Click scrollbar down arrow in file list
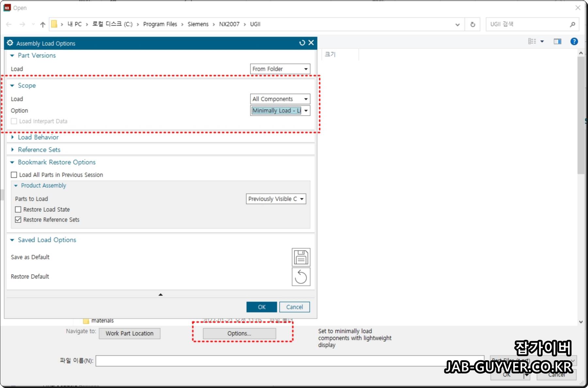Image resolution: width=588 pixels, height=388 pixels. click(581, 322)
